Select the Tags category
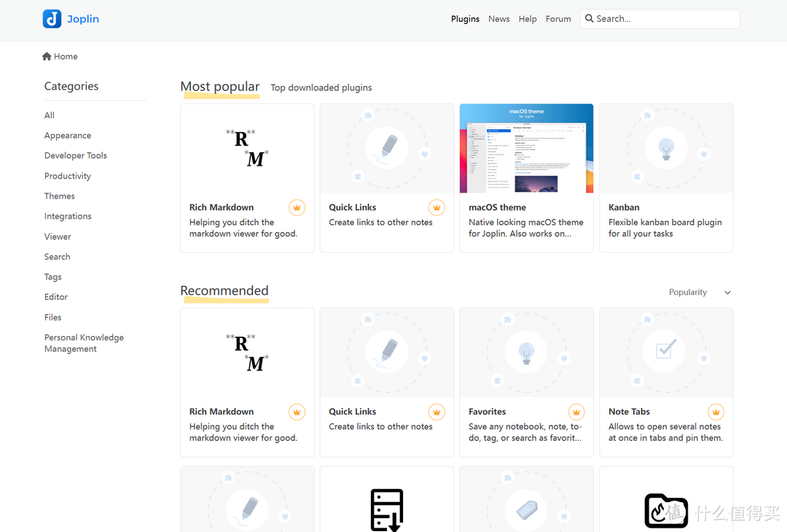787x532 pixels. point(52,277)
